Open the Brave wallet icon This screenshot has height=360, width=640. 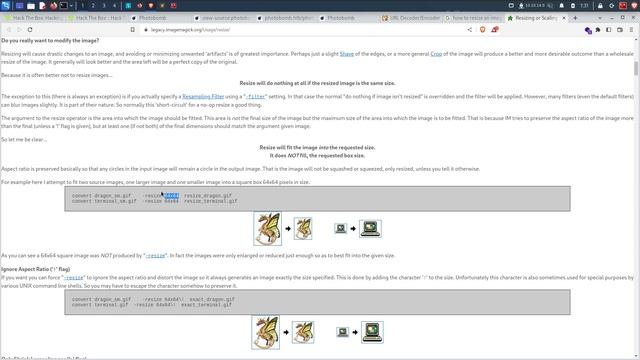pyautogui.click(x=620, y=30)
